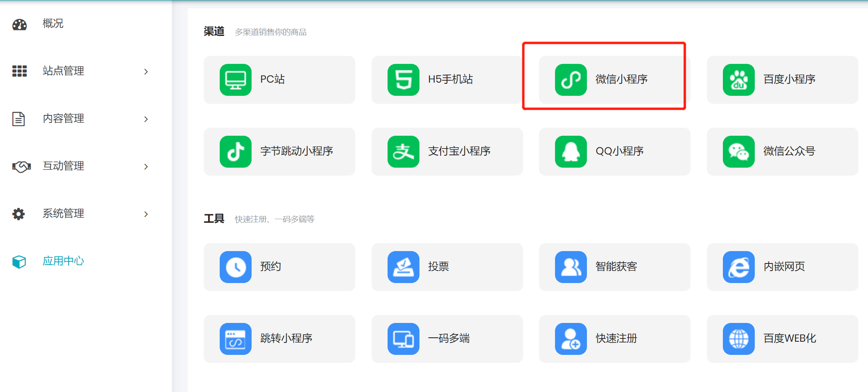Screen dimensions: 868x392
Task: Click the 内嵌网页 browser icon
Action: [x=739, y=267]
